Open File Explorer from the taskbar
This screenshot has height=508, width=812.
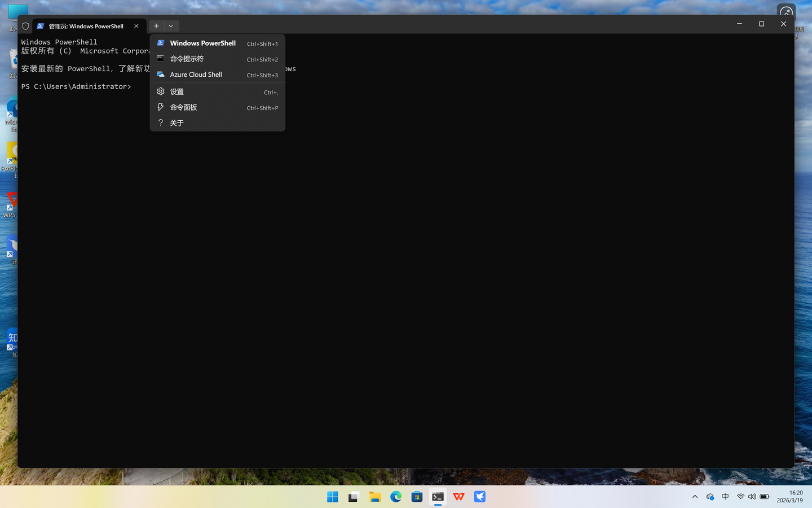[x=375, y=497]
